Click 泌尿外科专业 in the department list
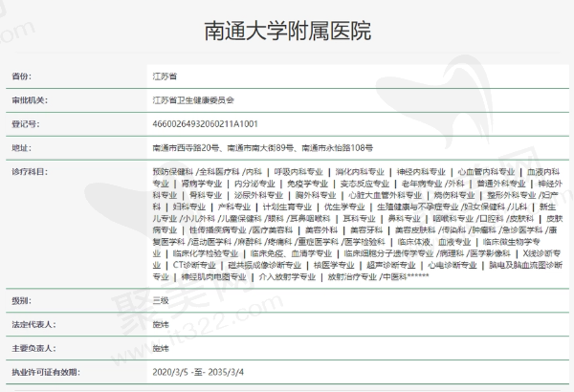The image size is (574, 392). 259,195
